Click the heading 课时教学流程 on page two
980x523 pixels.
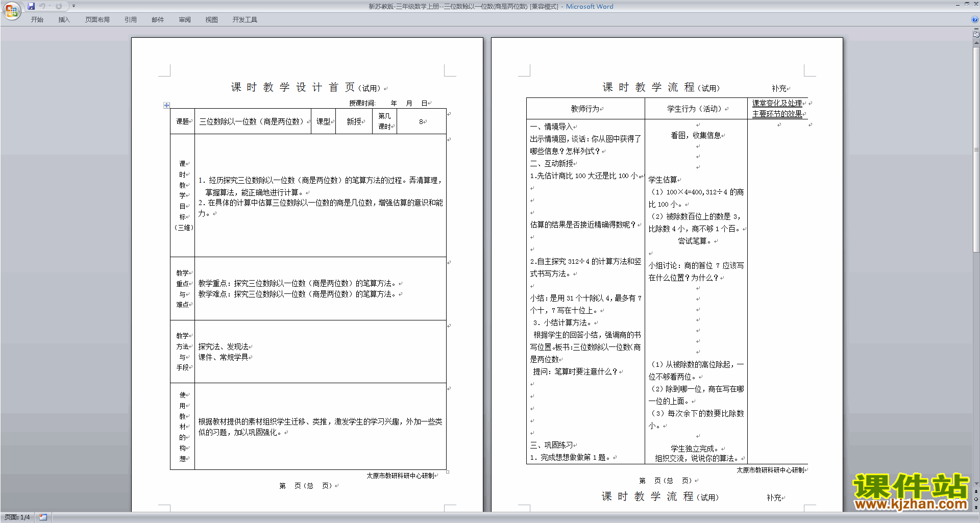[x=649, y=87]
